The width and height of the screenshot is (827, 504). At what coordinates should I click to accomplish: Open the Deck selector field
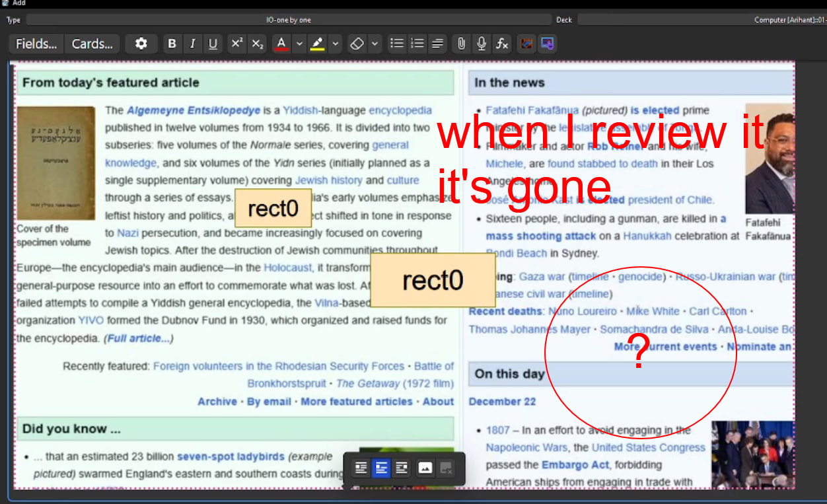pyautogui.click(x=700, y=20)
